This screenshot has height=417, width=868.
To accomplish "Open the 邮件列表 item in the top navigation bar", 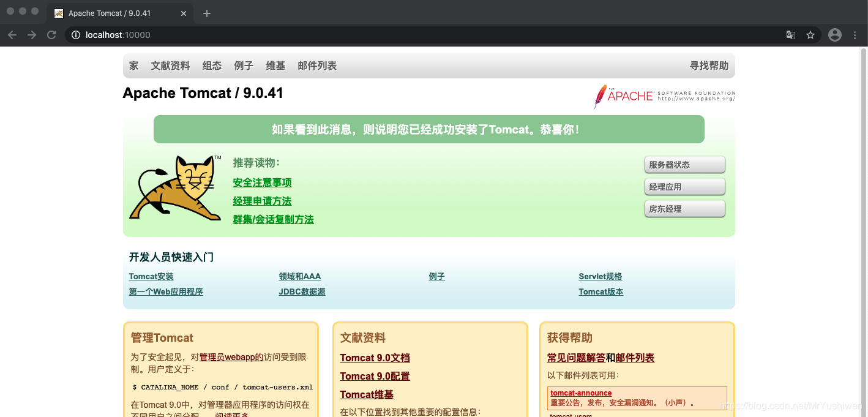I will click(x=317, y=66).
